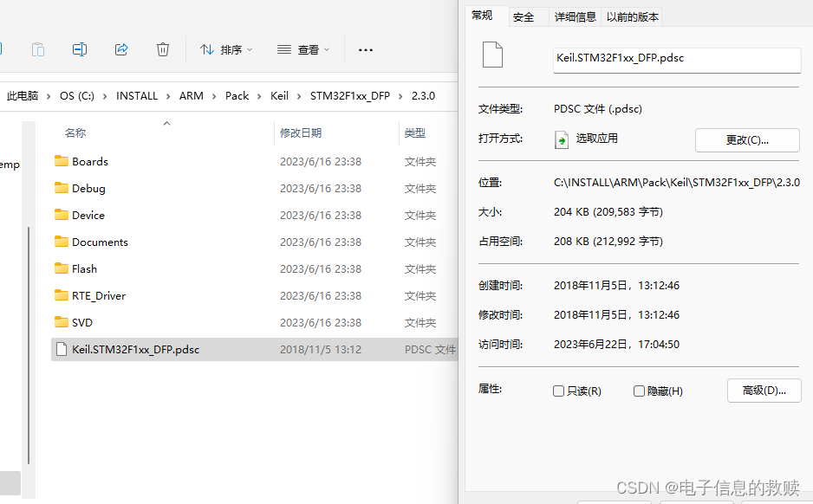The width and height of the screenshot is (813, 504).
Task: Click the see-more (...) toolbar icon
Action: 365,49
